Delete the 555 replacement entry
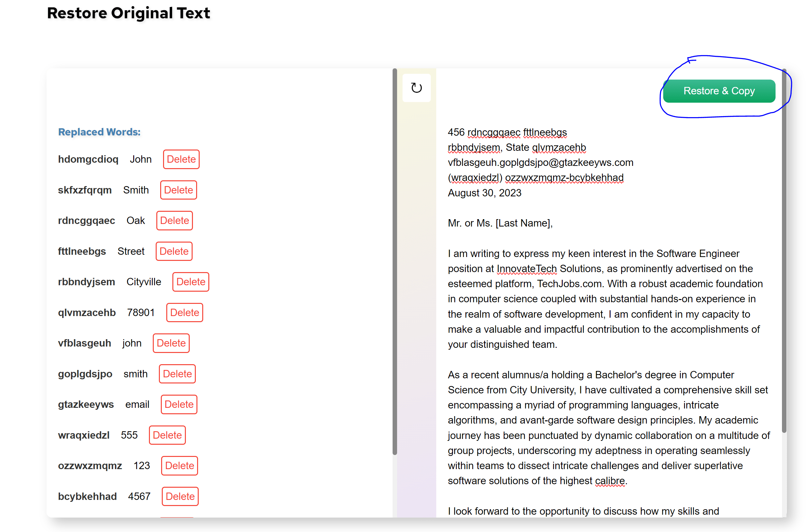Screen dimensions: 807x532 coord(167,435)
